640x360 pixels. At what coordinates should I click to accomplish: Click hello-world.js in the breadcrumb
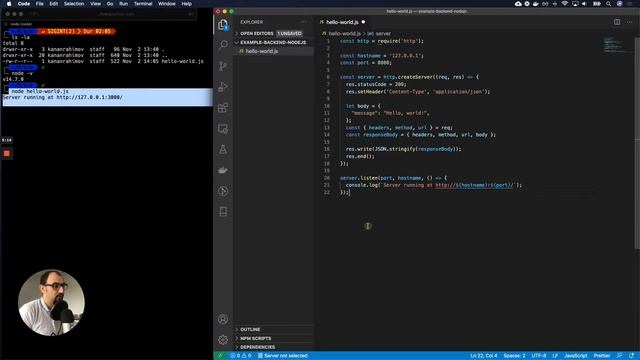click(x=344, y=33)
